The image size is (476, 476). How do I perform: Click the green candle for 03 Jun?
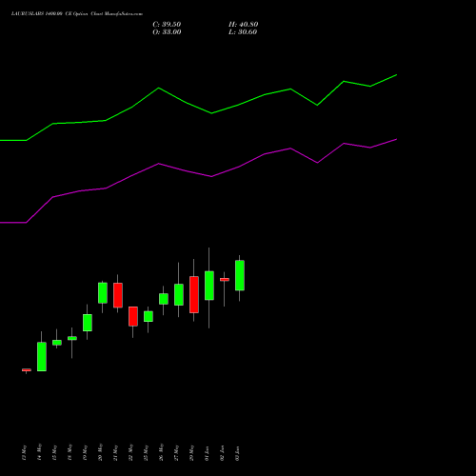click(x=240, y=275)
